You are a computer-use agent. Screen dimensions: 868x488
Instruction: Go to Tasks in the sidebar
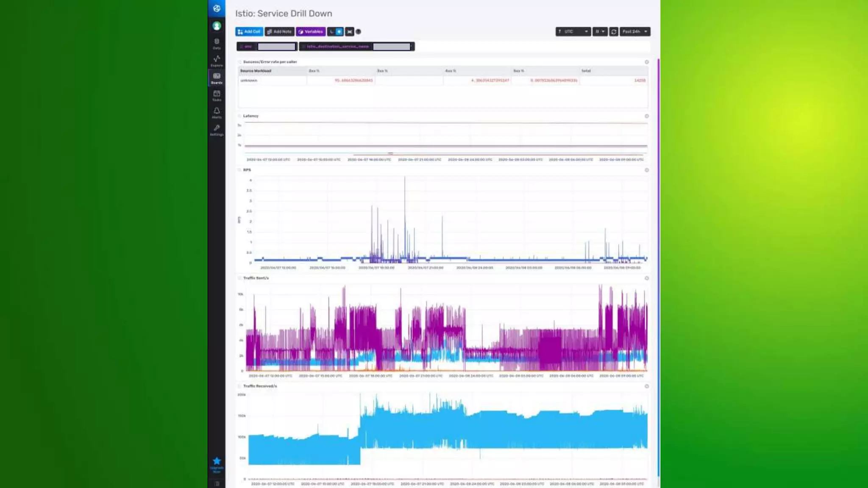[x=217, y=95]
